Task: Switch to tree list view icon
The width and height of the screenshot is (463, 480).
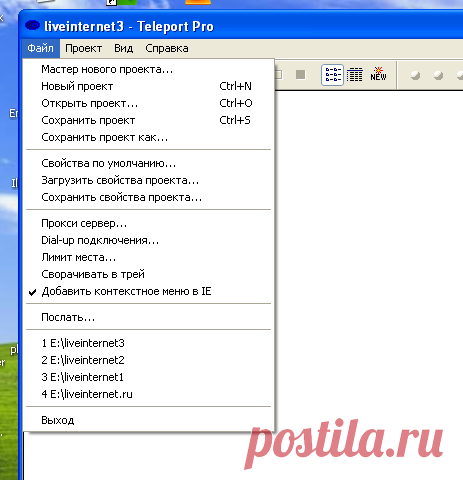Action: [333, 75]
